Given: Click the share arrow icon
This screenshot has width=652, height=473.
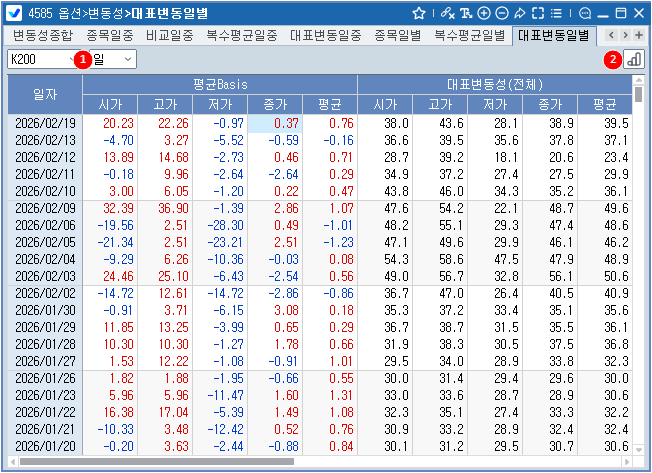Looking at the screenshot, I should coord(520,13).
